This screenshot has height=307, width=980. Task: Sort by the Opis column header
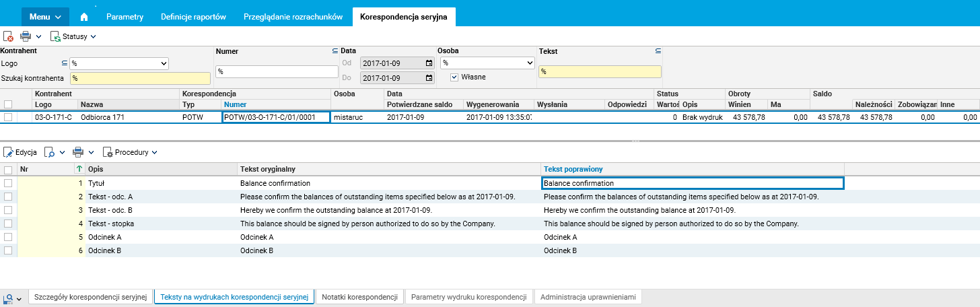tap(162, 168)
